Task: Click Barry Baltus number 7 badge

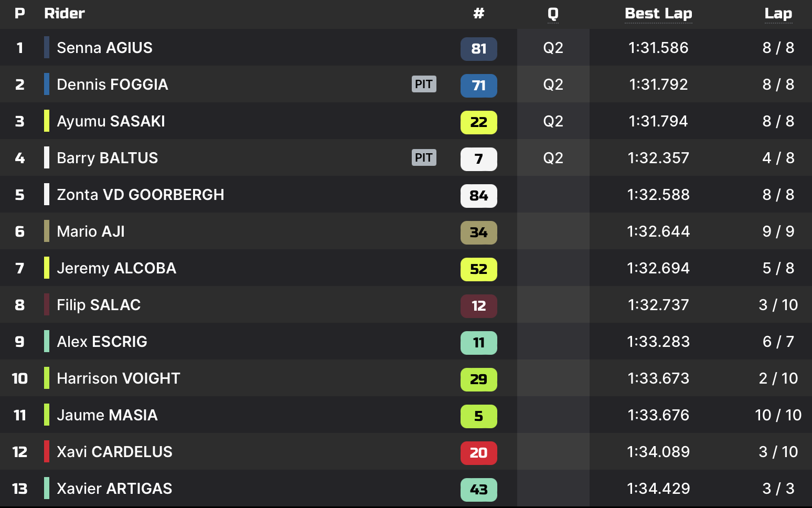Action: 478,159
